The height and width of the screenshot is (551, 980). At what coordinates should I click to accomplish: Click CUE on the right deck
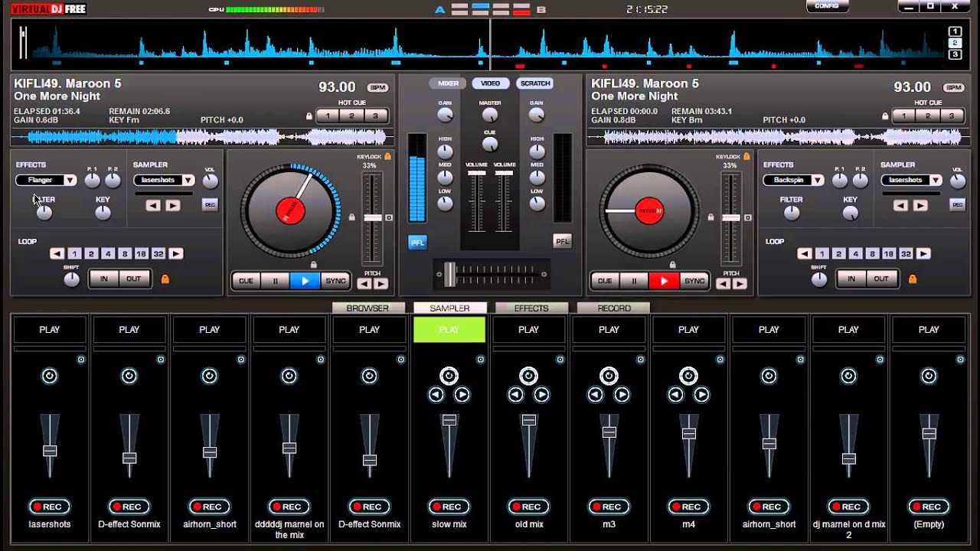(x=605, y=281)
